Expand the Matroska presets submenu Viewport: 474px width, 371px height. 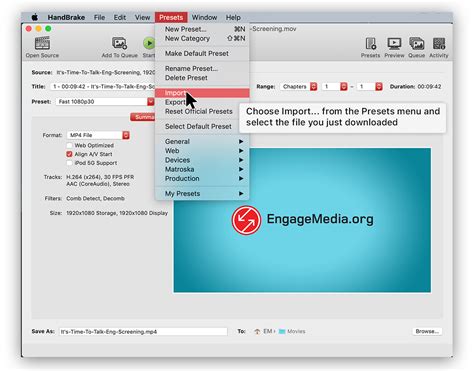[202, 169]
